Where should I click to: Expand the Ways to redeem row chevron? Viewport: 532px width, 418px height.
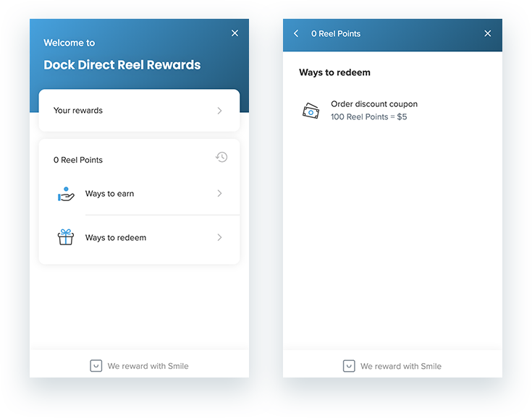coord(219,237)
